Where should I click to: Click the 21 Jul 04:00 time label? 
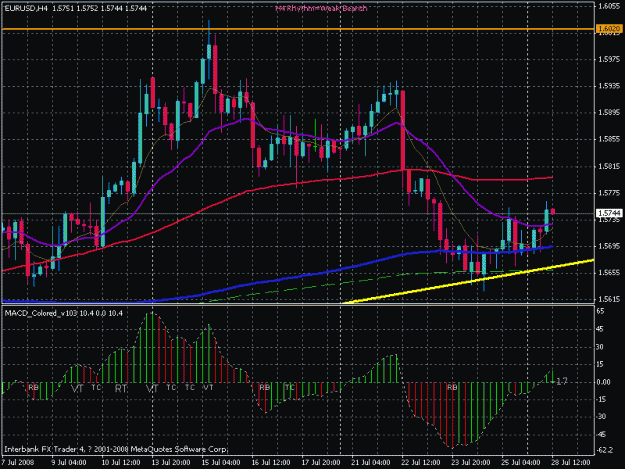pyautogui.click(x=371, y=462)
